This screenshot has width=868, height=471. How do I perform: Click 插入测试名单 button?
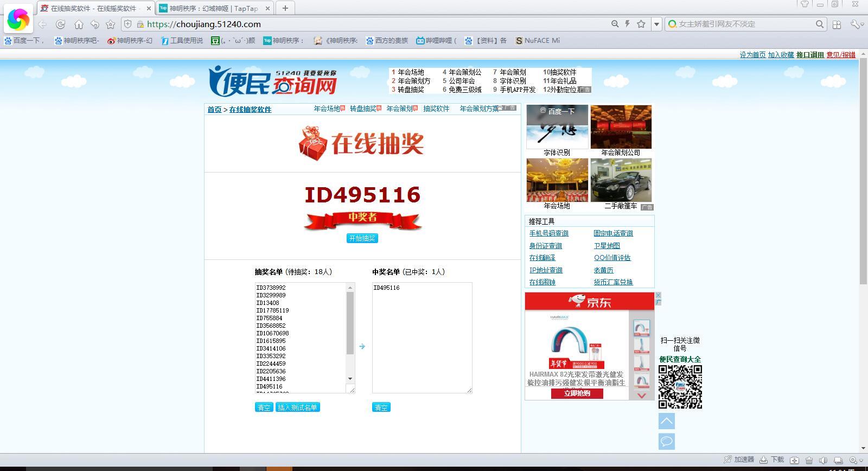click(x=298, y=408)
